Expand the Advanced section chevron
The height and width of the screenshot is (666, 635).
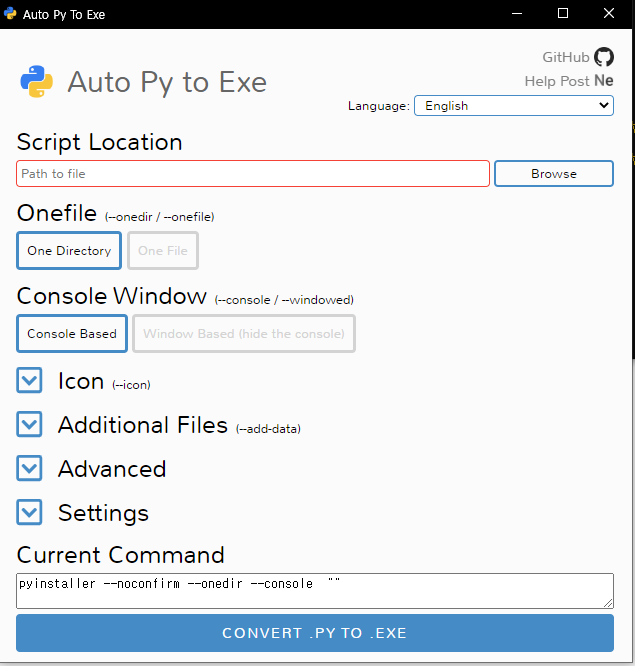(x=29, y=468)
